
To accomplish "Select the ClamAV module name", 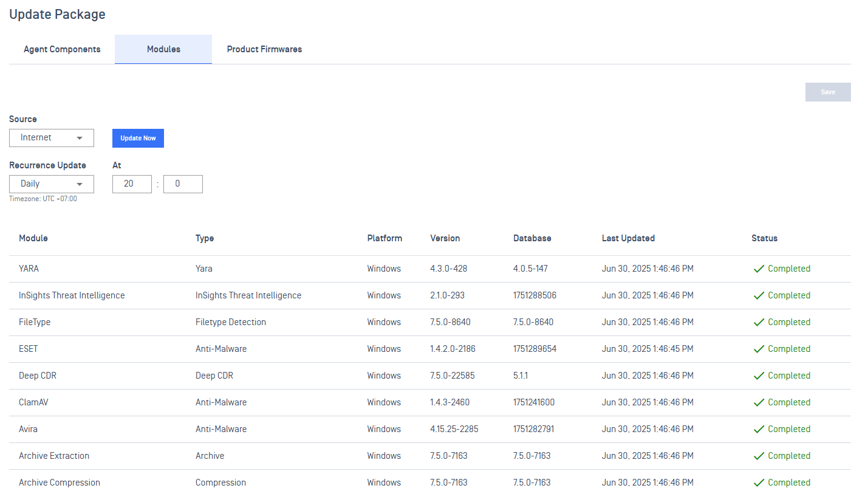I will click(34, 402).
